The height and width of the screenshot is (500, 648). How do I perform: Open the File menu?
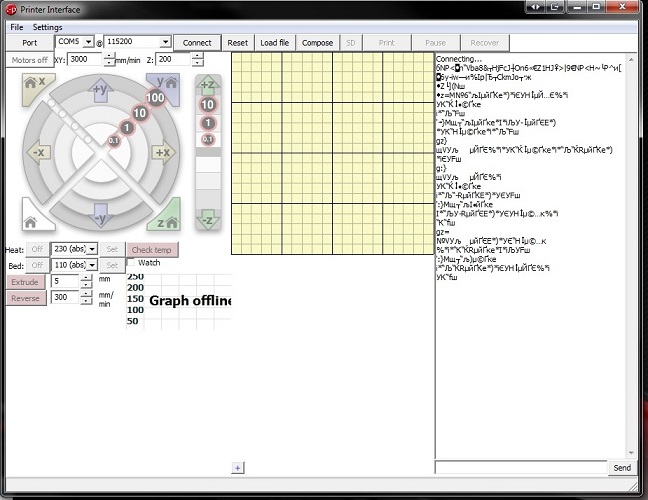pyautogui.click(x=17, y=27)
